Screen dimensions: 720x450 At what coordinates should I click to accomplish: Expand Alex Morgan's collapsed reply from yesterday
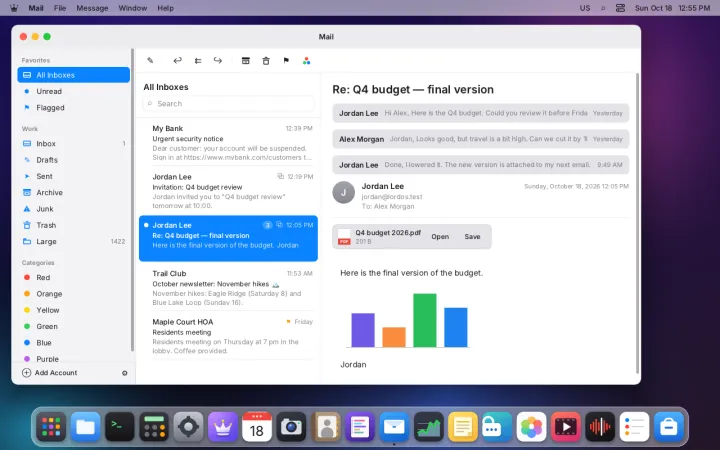click(x=480, y=139)
